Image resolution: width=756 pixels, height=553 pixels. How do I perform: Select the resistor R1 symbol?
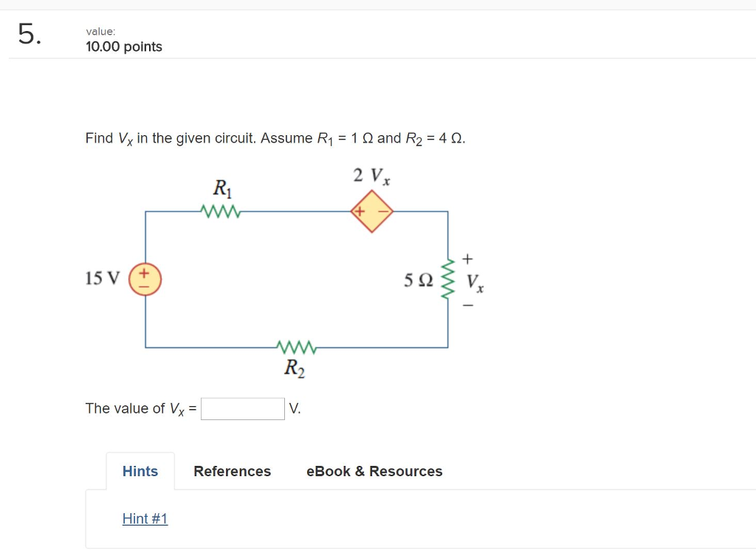[219, 210]
